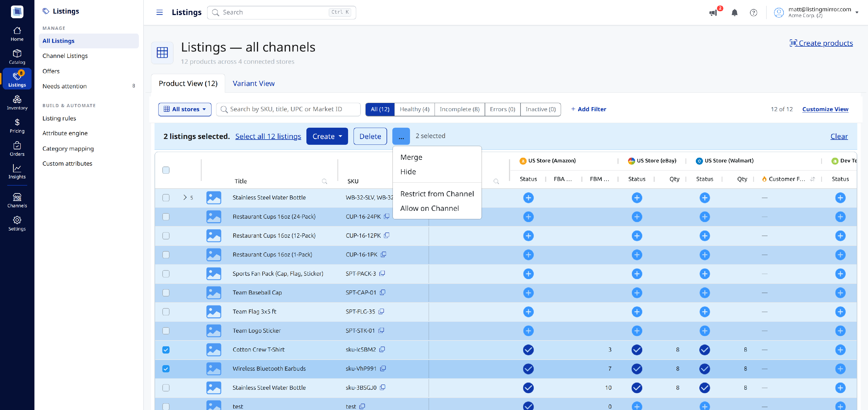Open the Create products link
The height and width of the screenshot is (410, 868).
pyautogui.click(x=821, y=43)
